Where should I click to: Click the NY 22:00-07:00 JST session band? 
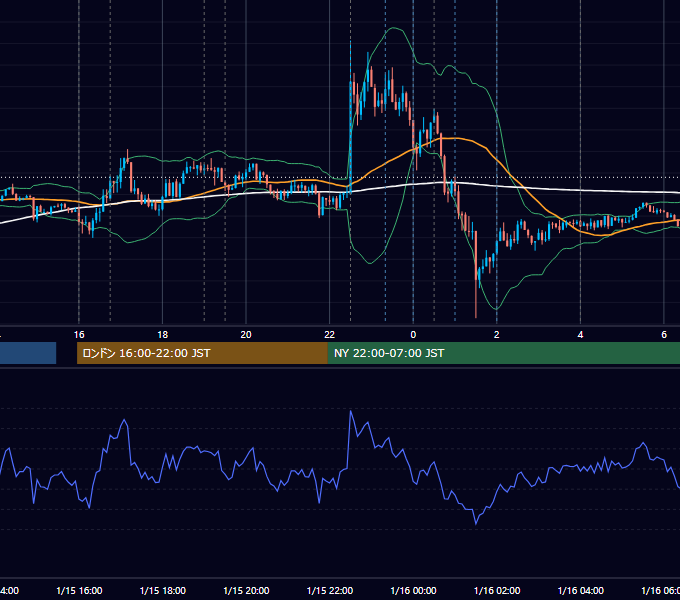503,353
